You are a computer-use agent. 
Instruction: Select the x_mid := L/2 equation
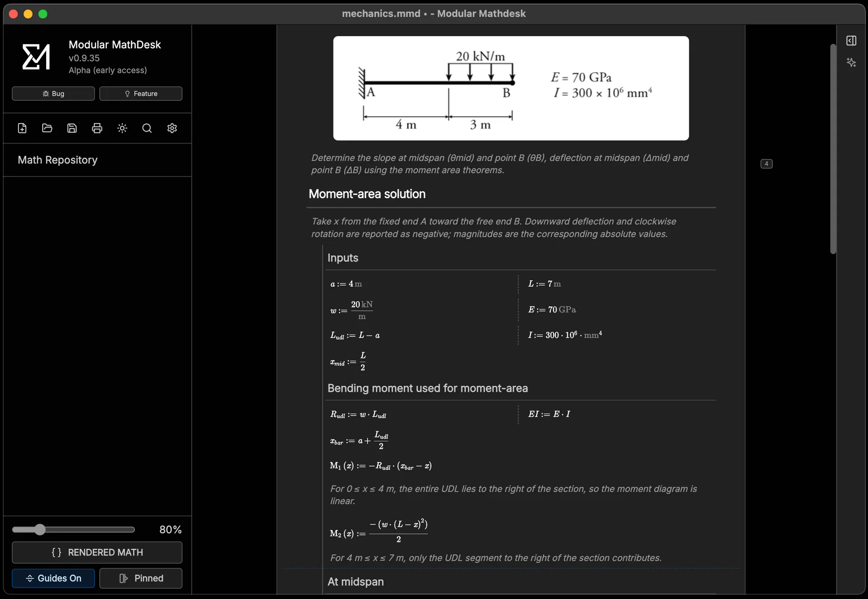point(348,362)
